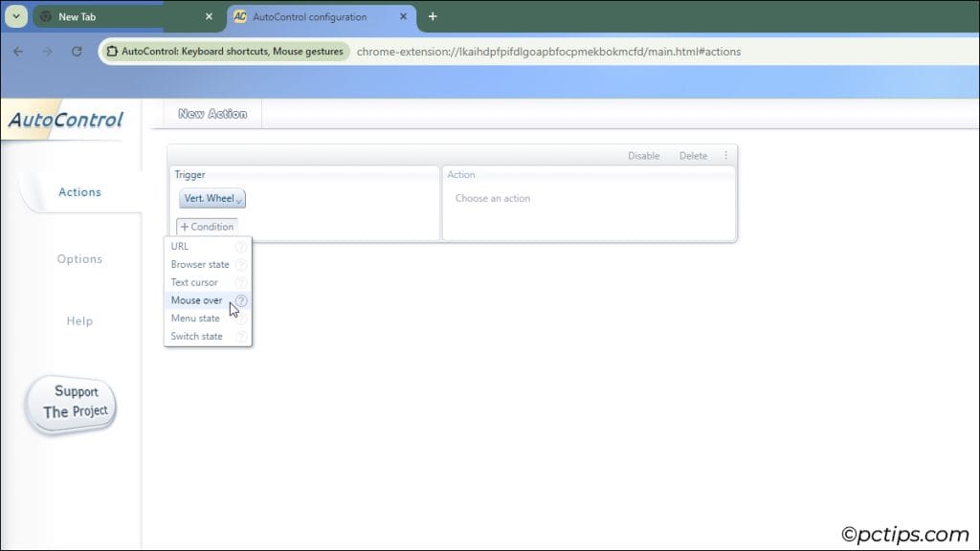Select Text cursor condition

click(x=194, y=282)
